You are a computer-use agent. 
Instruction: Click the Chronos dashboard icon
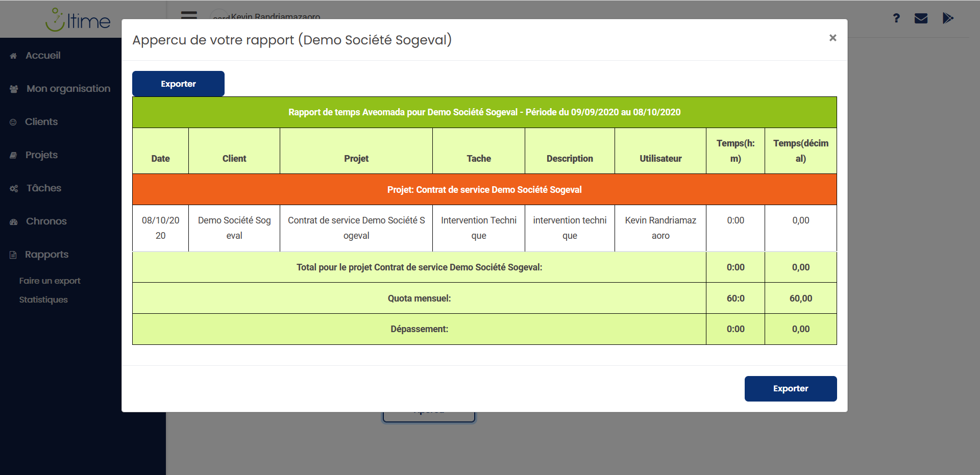(x=14, y=221)
